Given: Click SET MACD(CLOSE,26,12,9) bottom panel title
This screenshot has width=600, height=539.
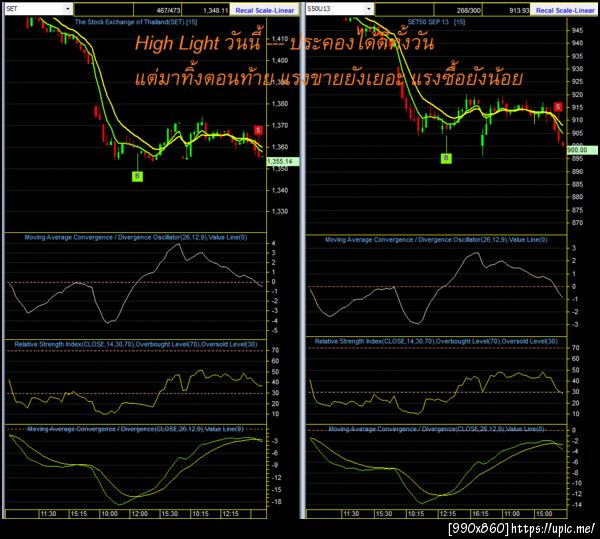Looking at the screenshot, I should pos(135,429).
